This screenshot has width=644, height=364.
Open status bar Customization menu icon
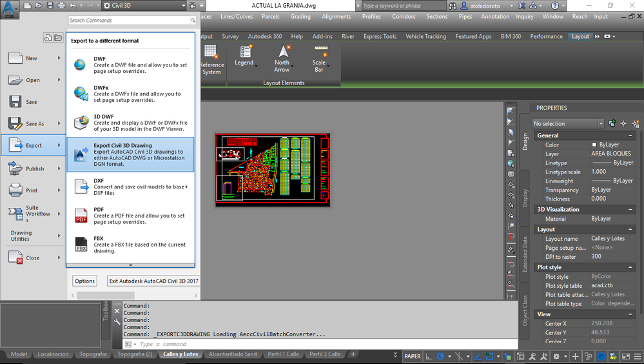click(638, 357)
